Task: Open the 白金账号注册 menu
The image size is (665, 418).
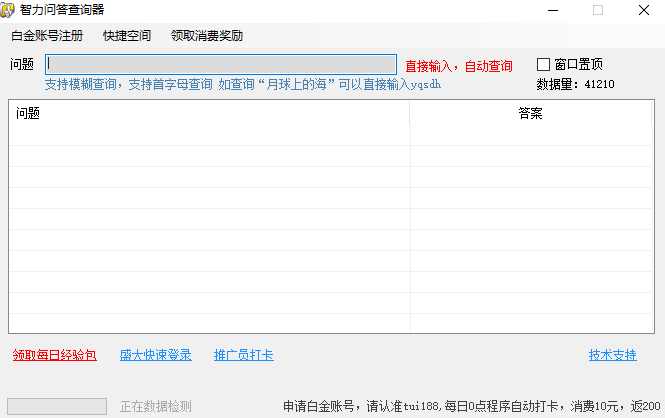Action: tap(47, 36)
